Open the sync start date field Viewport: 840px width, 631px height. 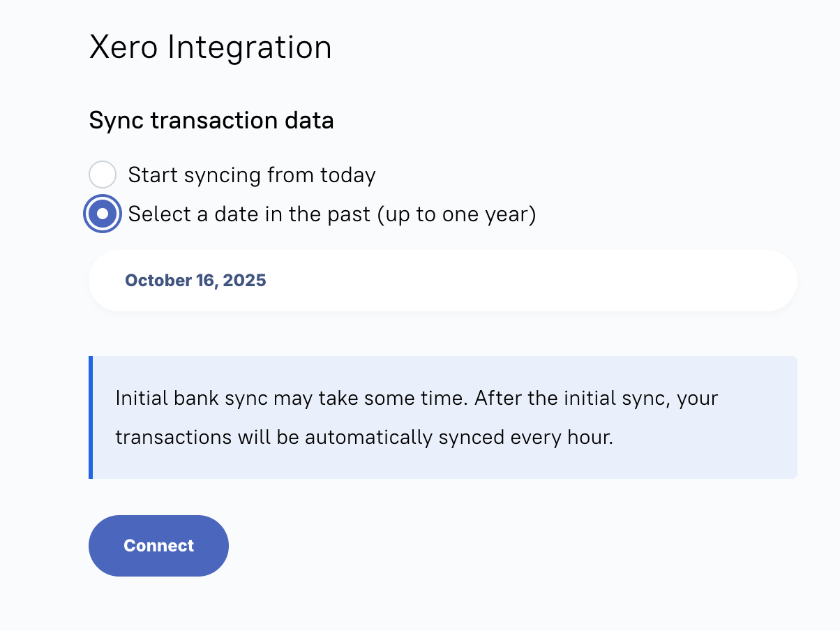click(442, 281)
